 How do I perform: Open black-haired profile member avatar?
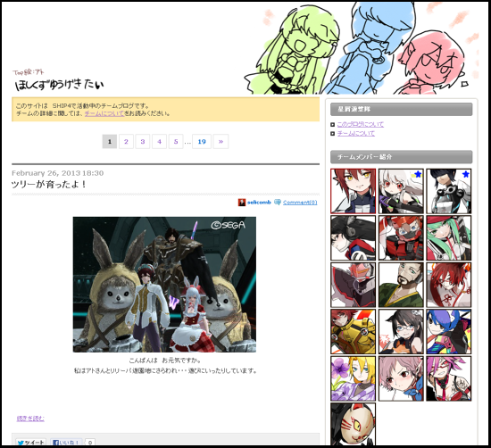tap(353, 238)
